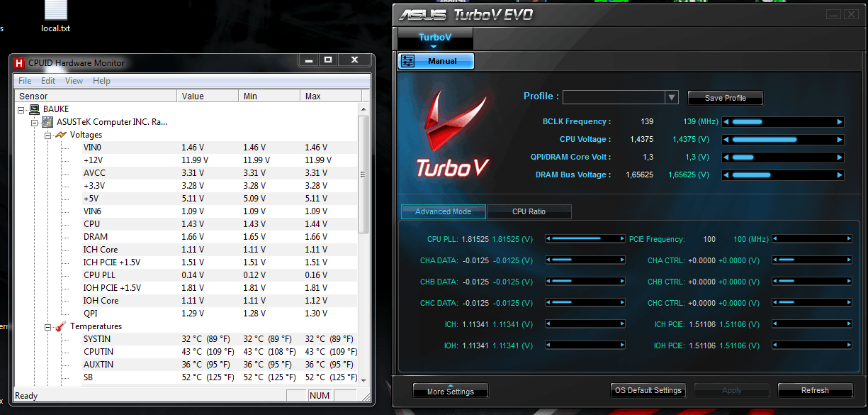The image size is (868, 415).
Task: Switch to the CPU Ratio tab
Action: coord(529,211)
